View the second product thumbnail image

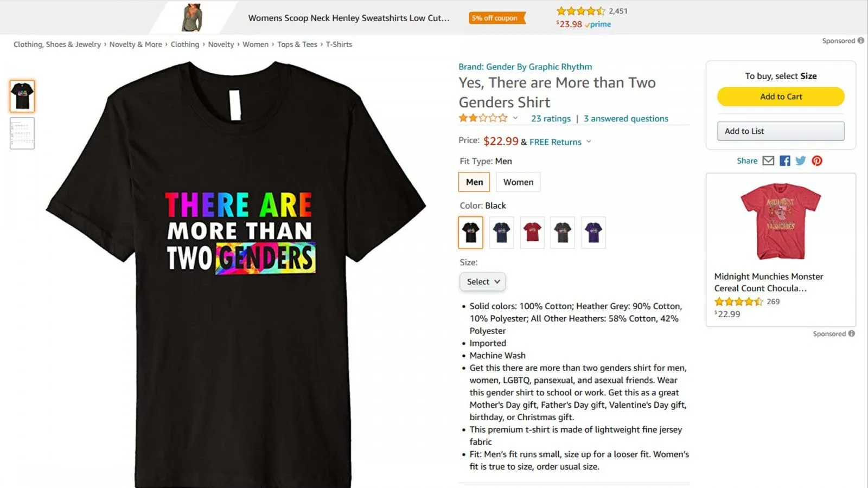click(22, 133)
